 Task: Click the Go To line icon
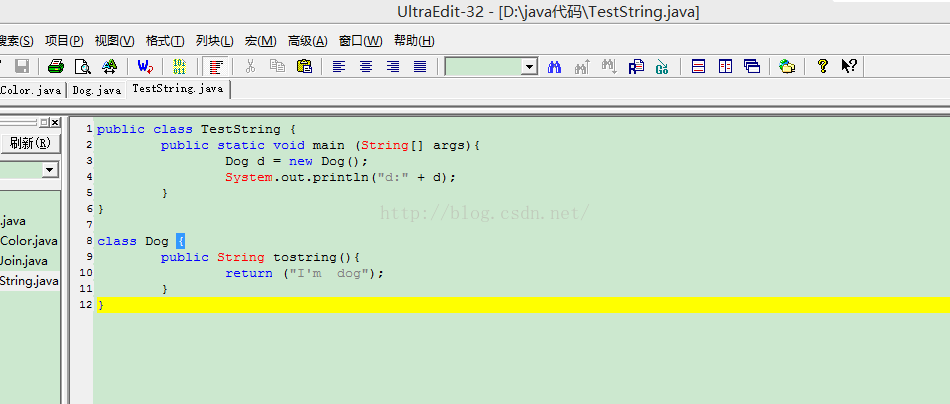tap(662, 67)
